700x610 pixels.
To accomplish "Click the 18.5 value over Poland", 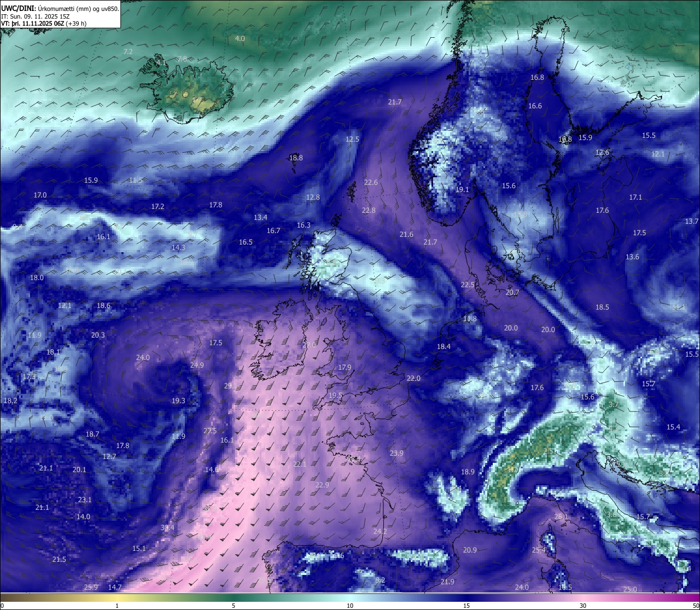I will [602, 307].
